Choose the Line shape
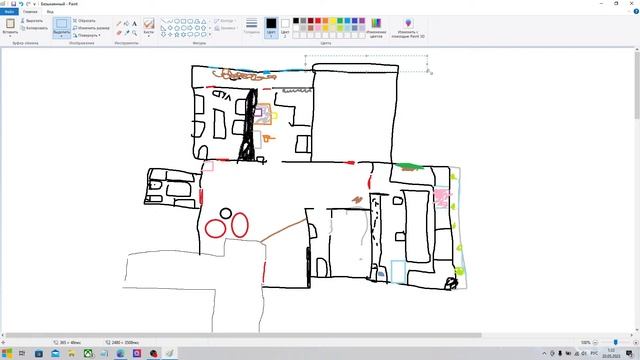Image resolution: width=640 pixels, height=360 pixels. (163, 21)
